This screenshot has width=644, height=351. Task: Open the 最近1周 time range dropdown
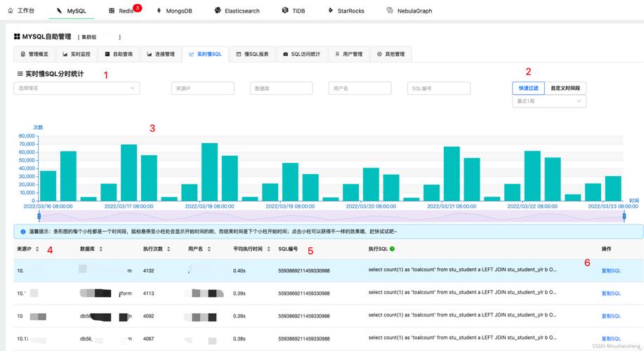click(x=549, y=101)
